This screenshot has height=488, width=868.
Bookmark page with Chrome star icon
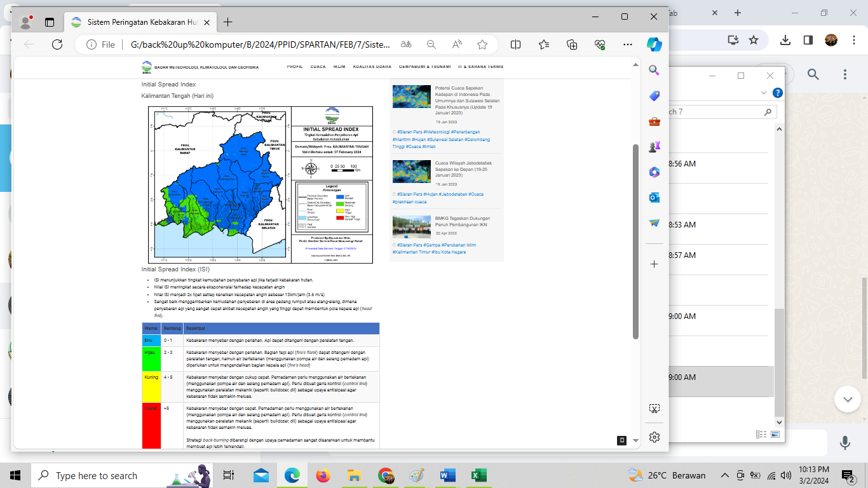(x=754, y=39)
